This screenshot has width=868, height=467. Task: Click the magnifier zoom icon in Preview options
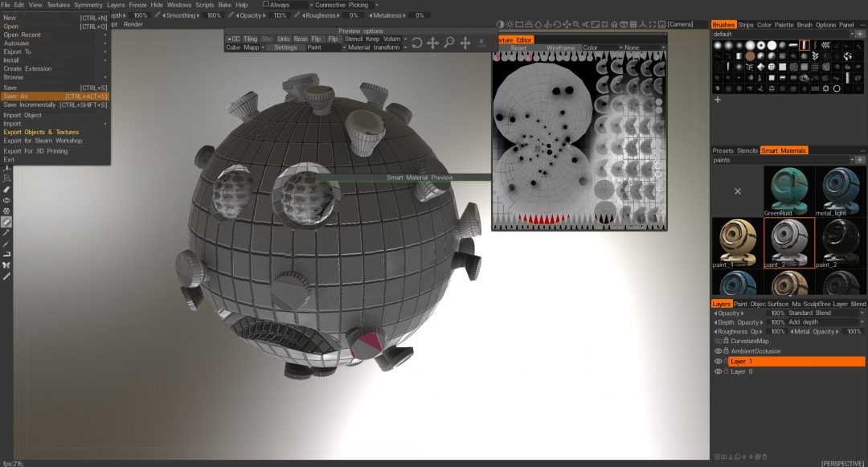click(x=449, y=43)
